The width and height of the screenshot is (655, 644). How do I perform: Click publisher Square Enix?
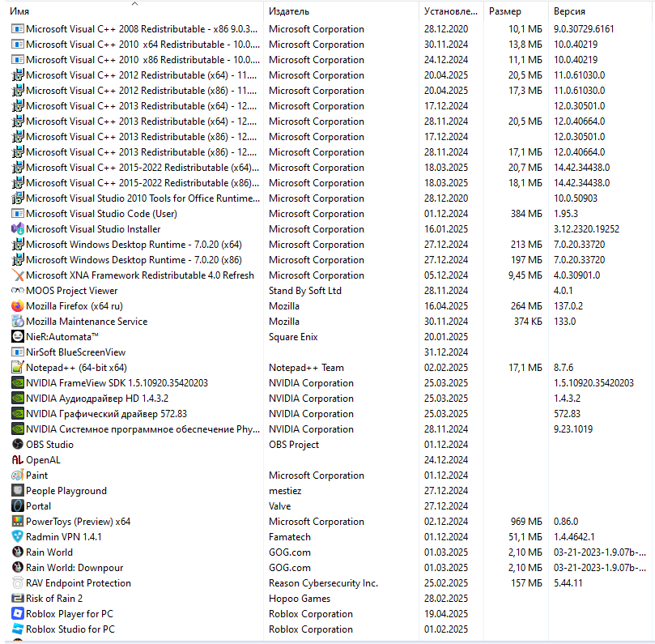[x=293, y=337]
